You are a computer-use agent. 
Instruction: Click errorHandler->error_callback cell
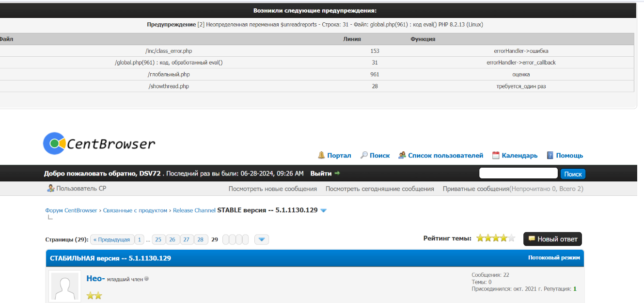(521, 63)
